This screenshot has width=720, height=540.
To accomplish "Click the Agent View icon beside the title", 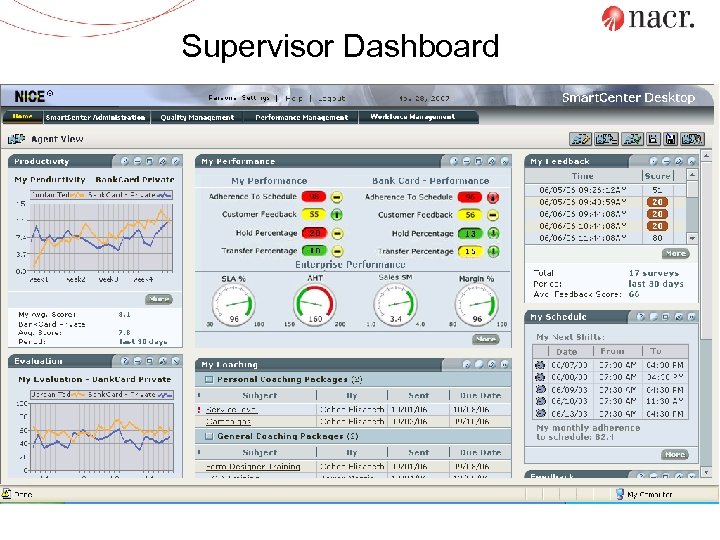I will point(17,139).
